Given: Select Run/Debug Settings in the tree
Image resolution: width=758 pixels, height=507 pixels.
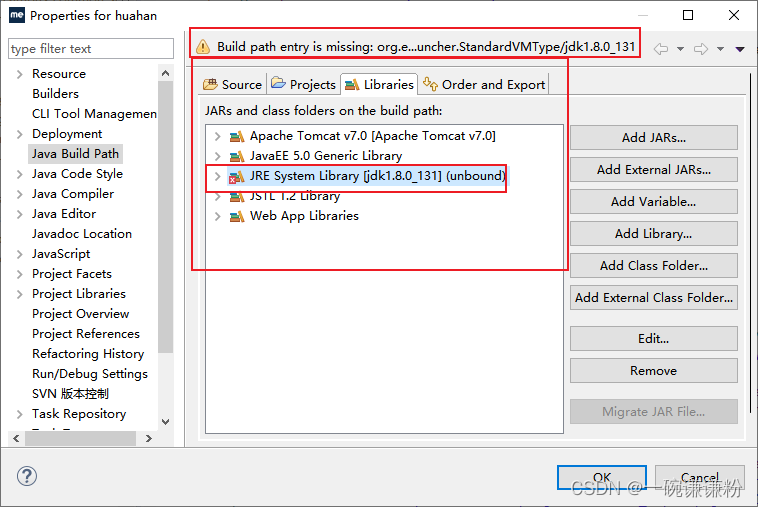Looking at the screenshot, I should [90, 374].
